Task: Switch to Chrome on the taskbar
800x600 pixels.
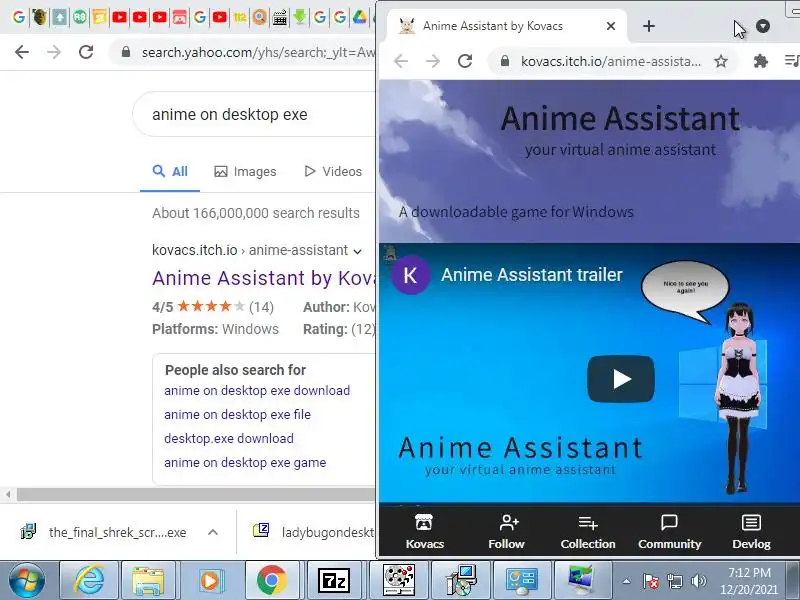Action: pos(271,580)
